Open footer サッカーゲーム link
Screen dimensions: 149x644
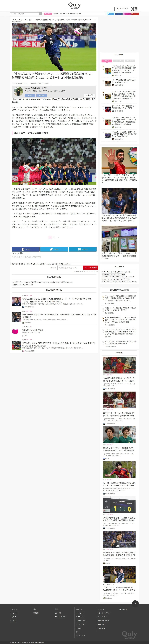coord(81,636)
